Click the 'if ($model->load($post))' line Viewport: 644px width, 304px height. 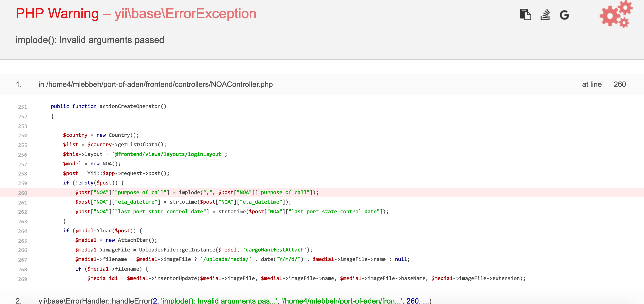pyautogui.click(x=102, y=231)
